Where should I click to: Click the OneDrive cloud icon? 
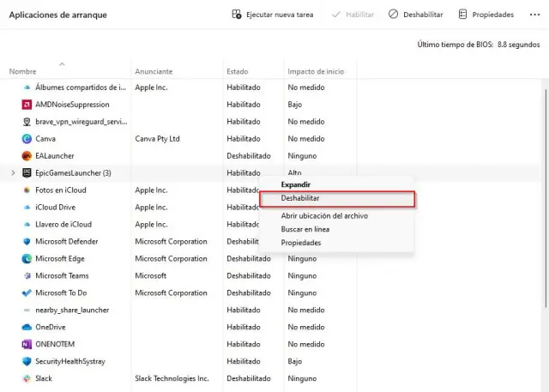(27, 327)
